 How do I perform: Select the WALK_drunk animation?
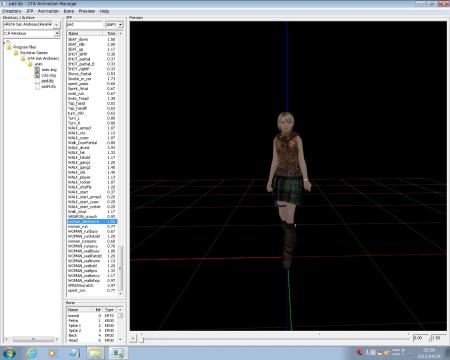[x=92, y=148]
